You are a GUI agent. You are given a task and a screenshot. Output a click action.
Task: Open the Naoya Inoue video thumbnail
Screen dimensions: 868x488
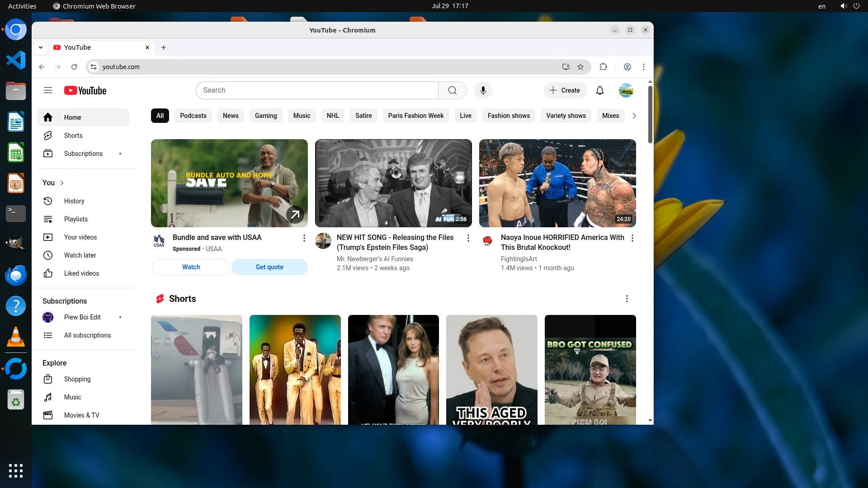pos(557,183)
